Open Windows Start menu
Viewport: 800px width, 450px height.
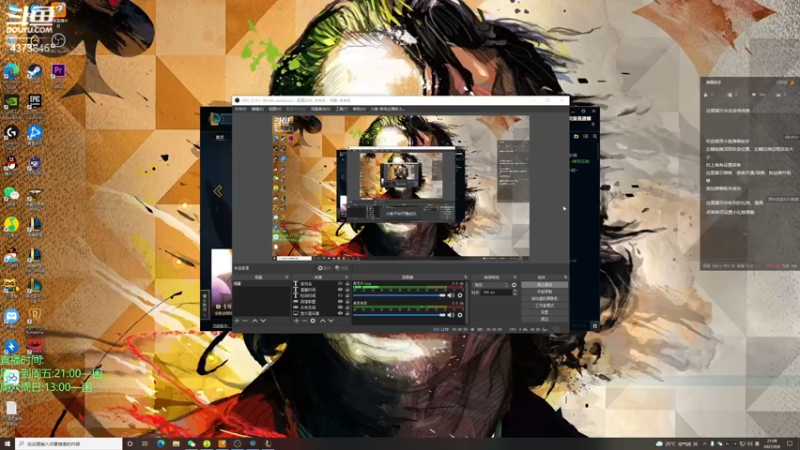point(7,444)
